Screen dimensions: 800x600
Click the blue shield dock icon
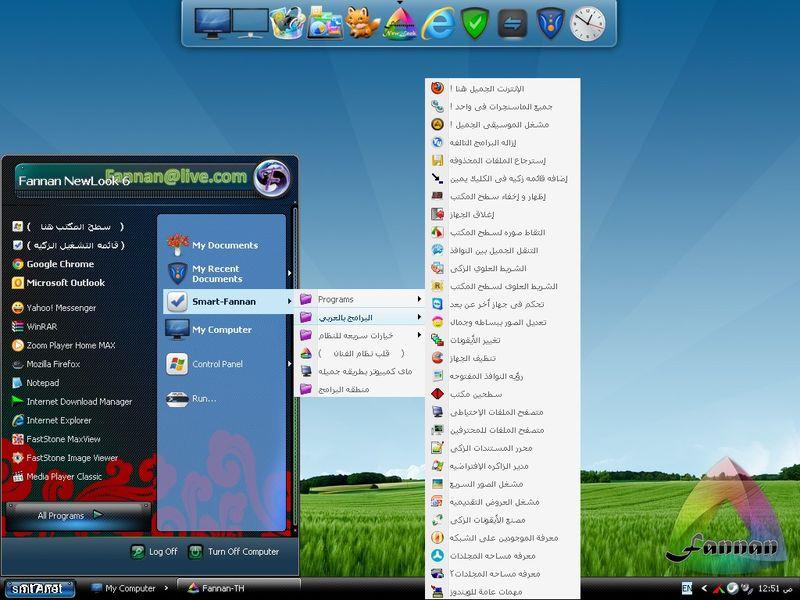pos(551,24)
